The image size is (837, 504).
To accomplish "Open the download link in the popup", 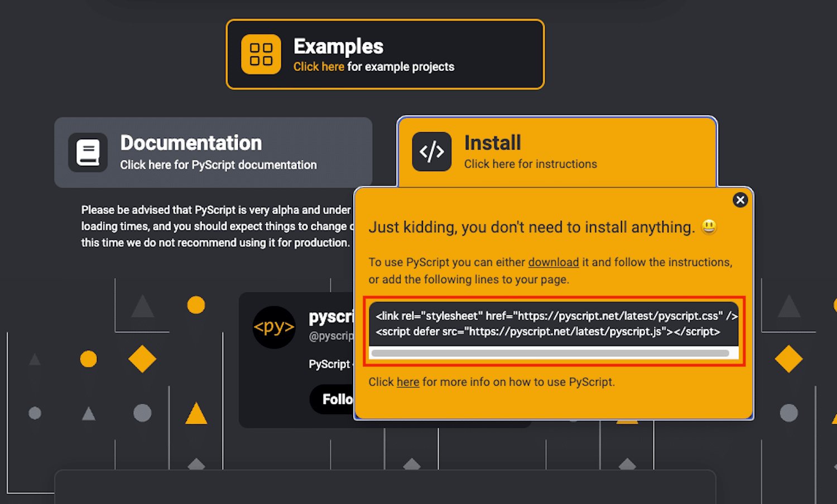I will [554, 262].
